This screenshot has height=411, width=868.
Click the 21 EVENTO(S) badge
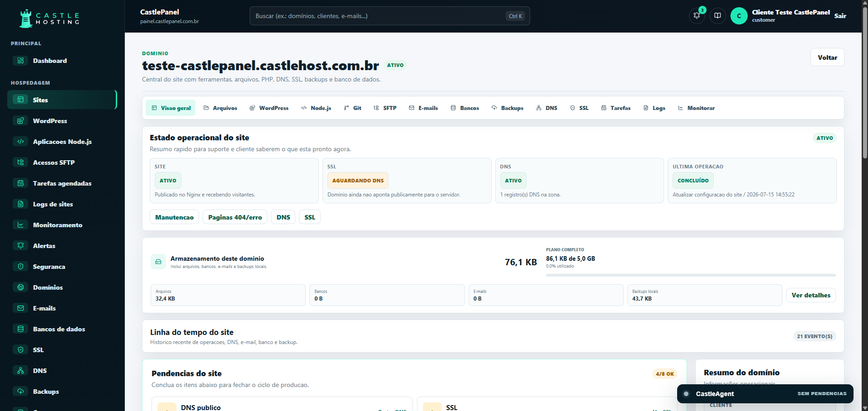tap(815, 336)
